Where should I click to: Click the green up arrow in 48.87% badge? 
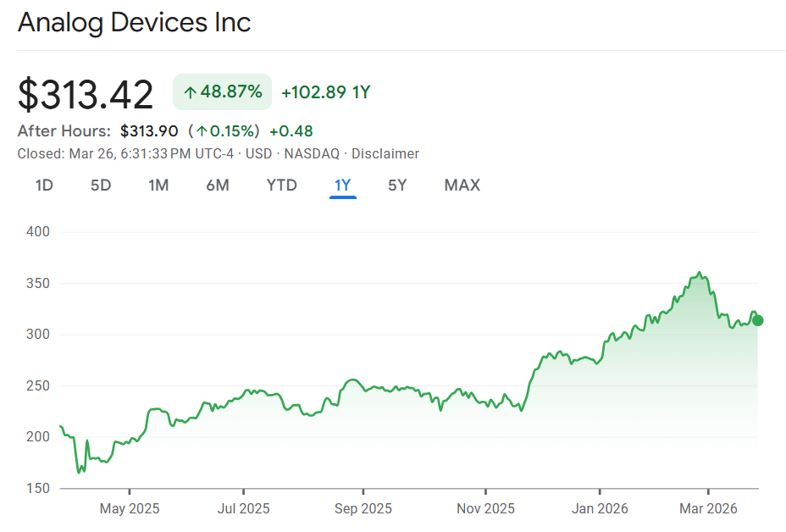(191, 92)
